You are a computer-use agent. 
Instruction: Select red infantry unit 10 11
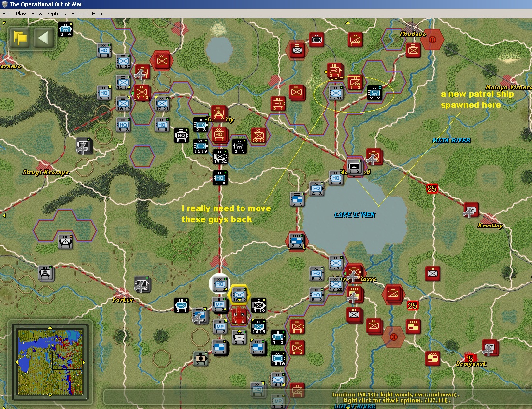(x=258, y=136)
